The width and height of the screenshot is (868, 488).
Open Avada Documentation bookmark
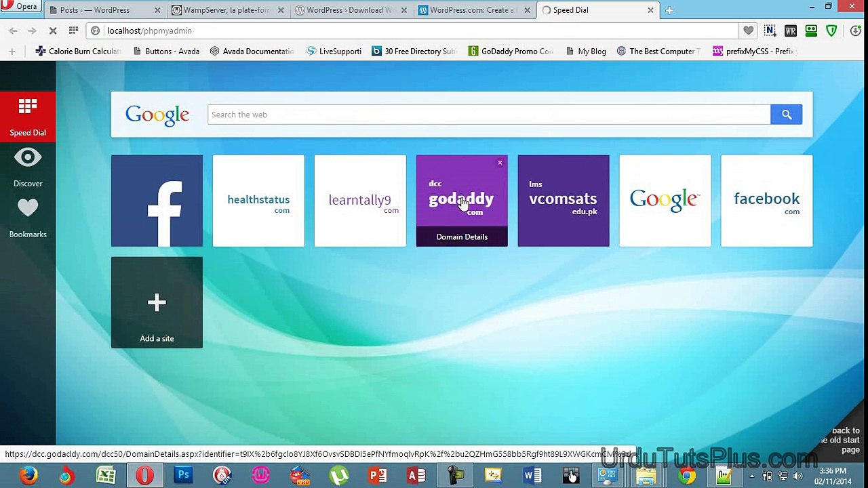tap(252, 51)
